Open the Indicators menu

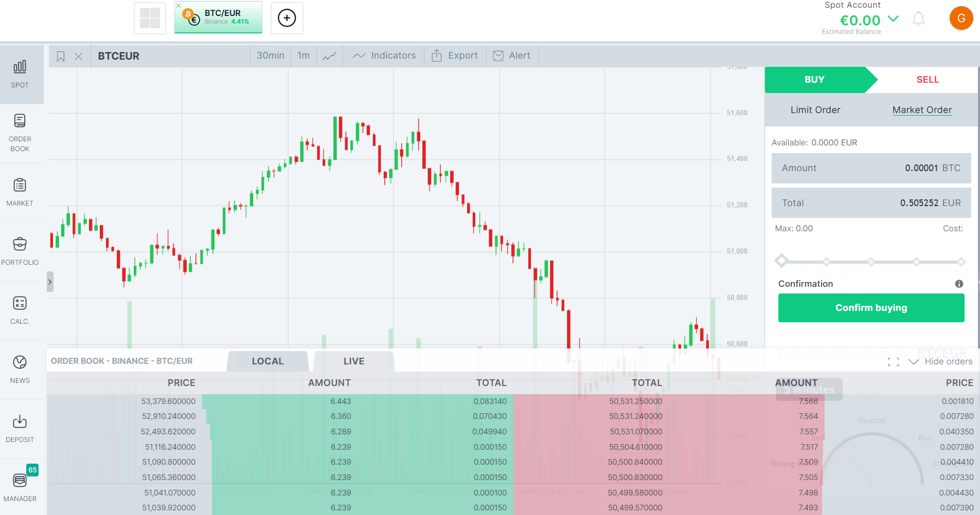(x=384, y=56)
